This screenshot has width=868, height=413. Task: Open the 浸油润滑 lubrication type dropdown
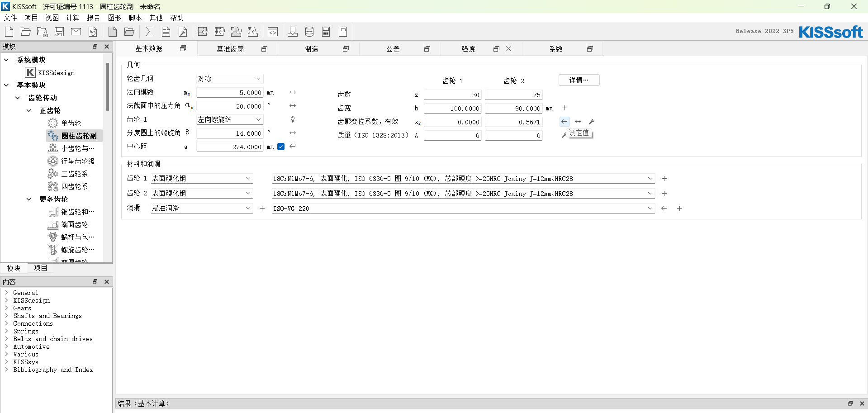click(x=202, y=209)
